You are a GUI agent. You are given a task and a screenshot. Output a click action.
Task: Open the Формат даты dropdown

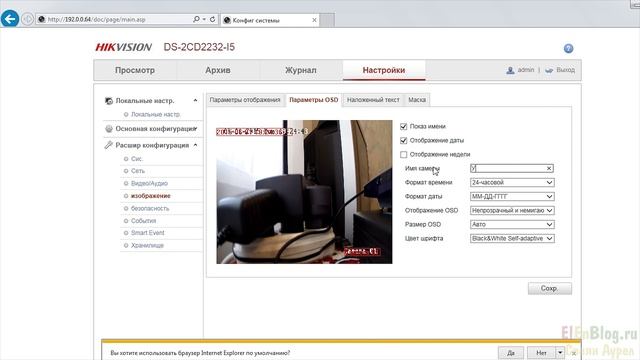point(512,196)
